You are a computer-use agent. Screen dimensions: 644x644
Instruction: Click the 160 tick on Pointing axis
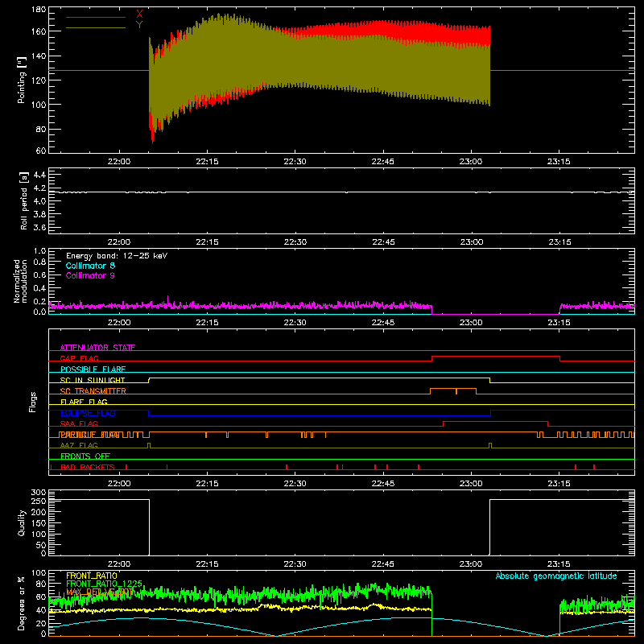pos(39,31)
